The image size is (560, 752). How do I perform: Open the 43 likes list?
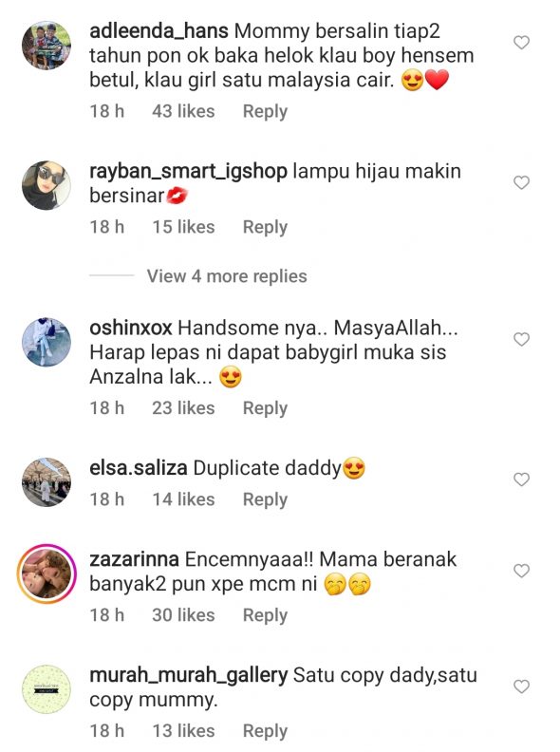click(x=183, y=111)
